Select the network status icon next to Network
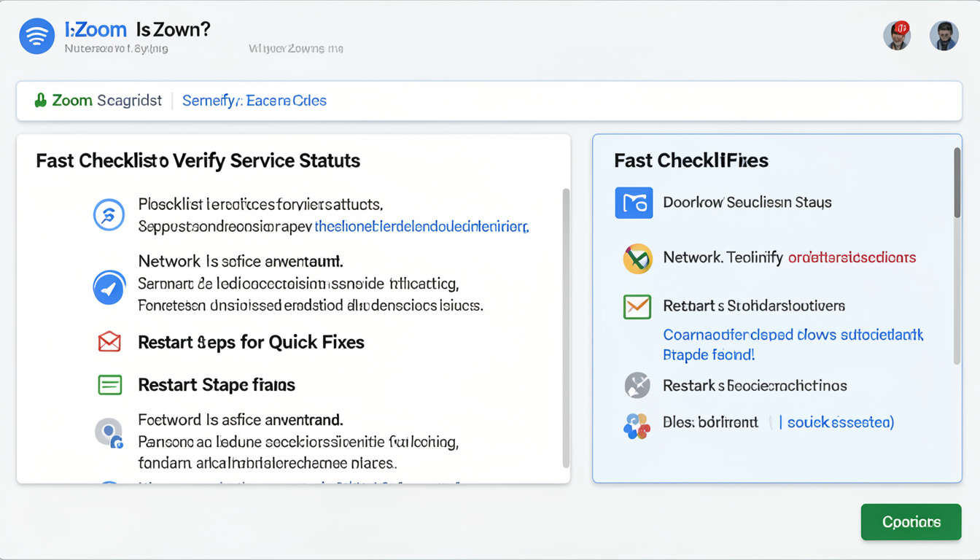The width and height of the screenshot is (980, 560). 636,258
